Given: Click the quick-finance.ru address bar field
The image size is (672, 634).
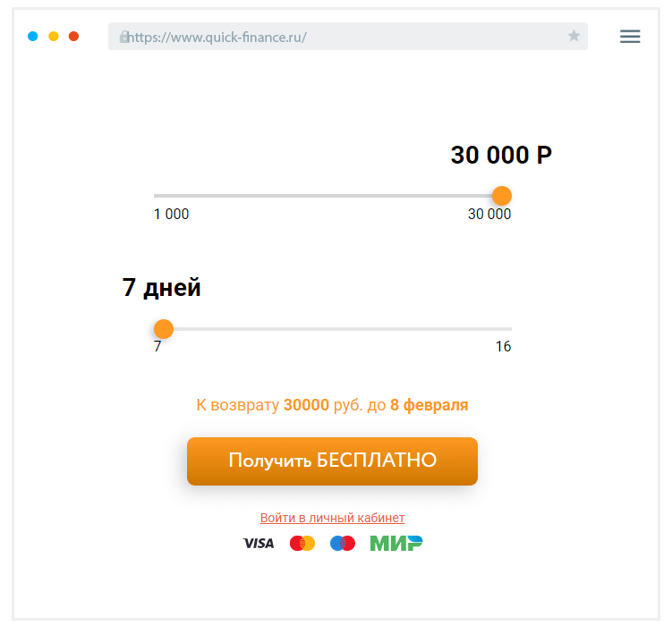Looking at the screenshot, I should pos(347,37).
